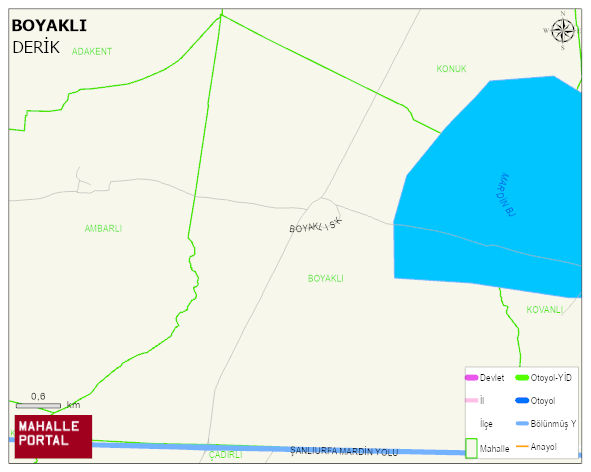The width and height of the screenshot is (591, 472).
Task: Click the KONUK neighborhood label
Action: pos(451,69)
